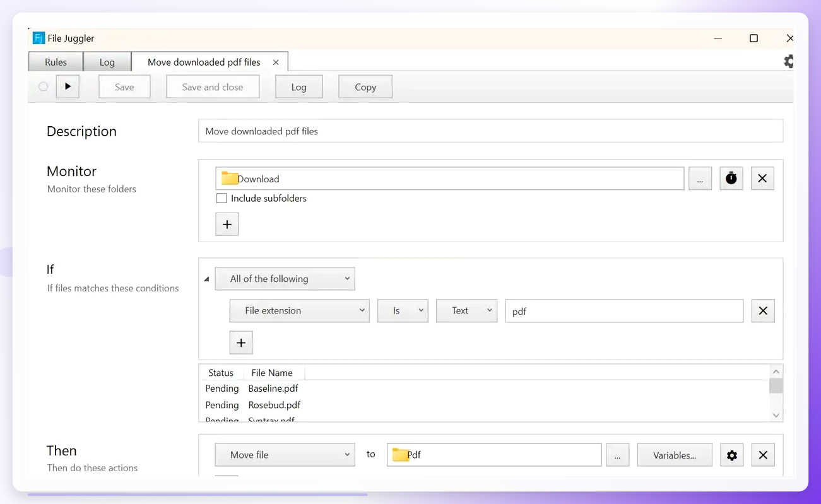Add another monitored folder with plus button

tap(227, 224)
